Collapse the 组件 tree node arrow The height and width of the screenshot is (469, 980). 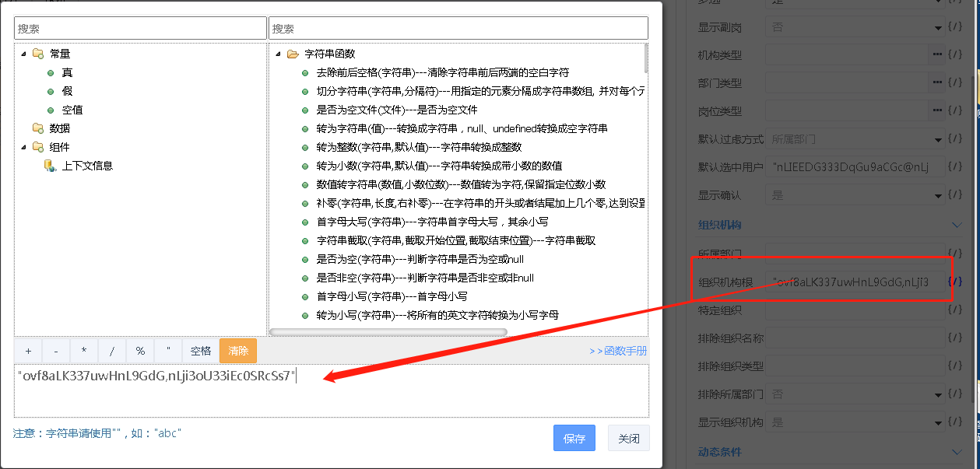point(23,147)
